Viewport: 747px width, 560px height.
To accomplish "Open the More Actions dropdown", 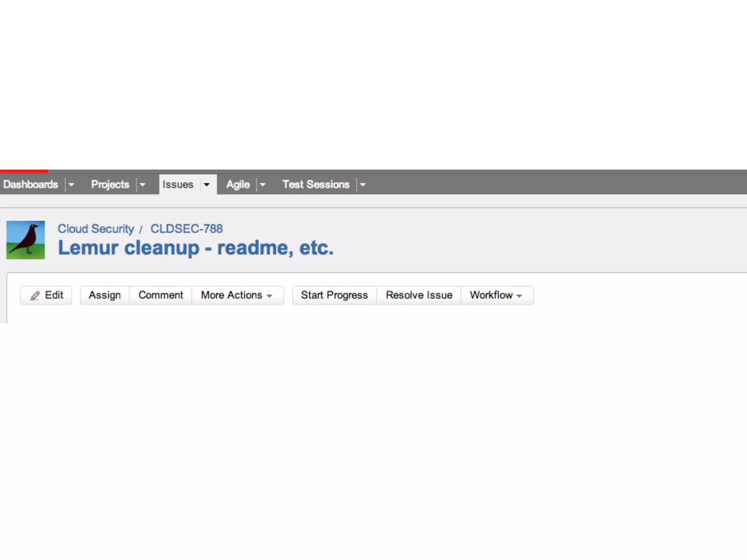I will click(237, 295).
